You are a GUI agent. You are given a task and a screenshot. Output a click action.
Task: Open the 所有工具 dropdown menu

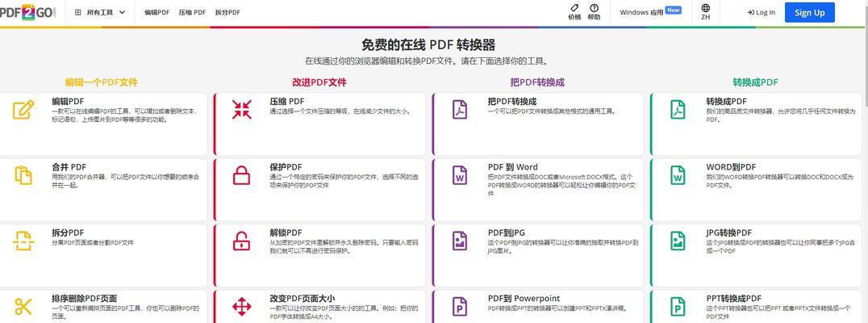point(100,12)
